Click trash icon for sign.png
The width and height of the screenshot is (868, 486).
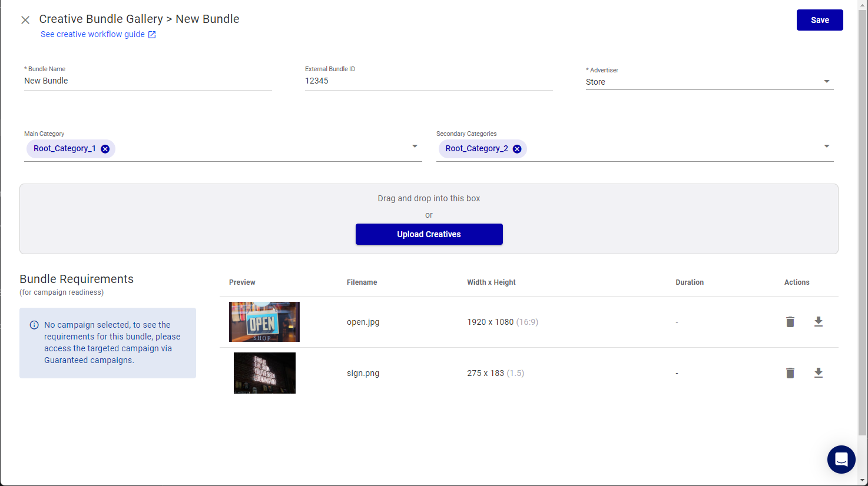790,373
